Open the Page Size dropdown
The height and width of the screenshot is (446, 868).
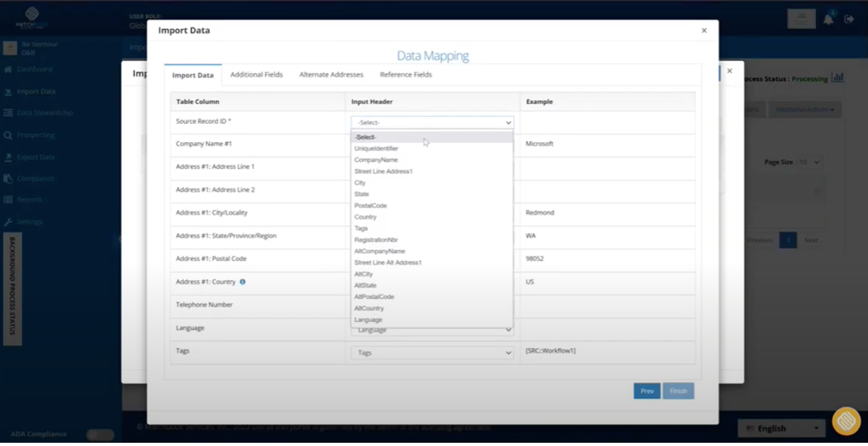pyautogui.click(x=810, y=163)
